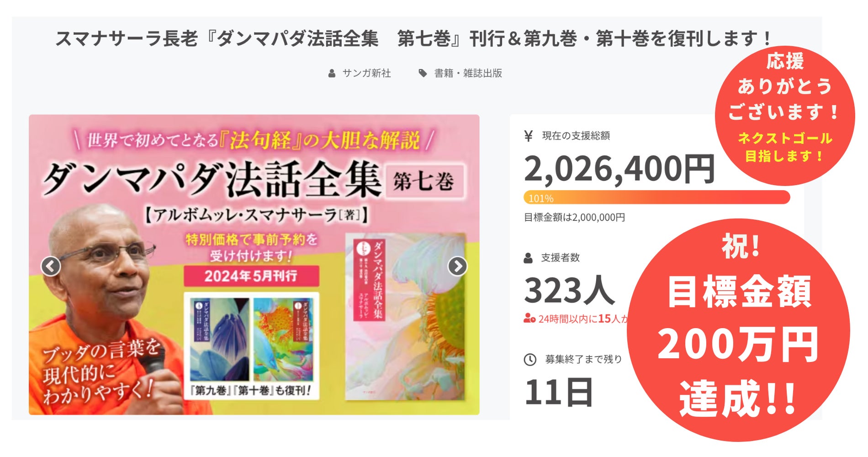Click the 目標金額は2,000,000円 goal text
Screen dimensions: 868x457
[574, 218]
